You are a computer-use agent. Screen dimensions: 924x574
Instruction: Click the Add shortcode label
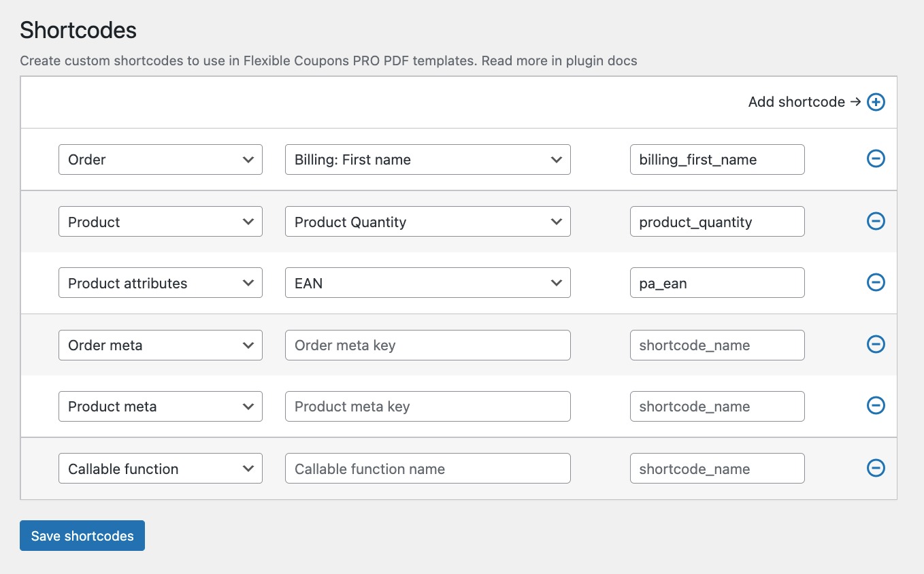pos(805,102)
